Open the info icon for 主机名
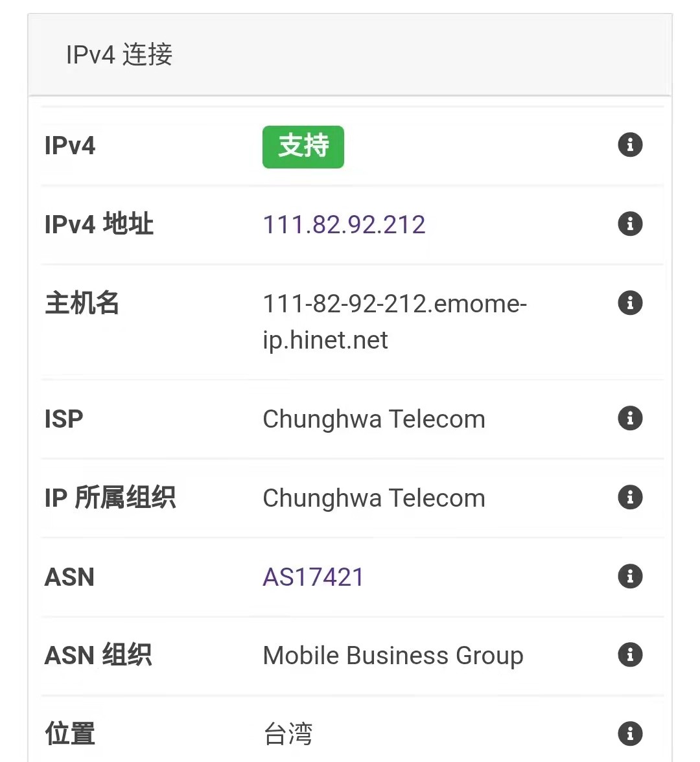 click(x=630, y=303)
